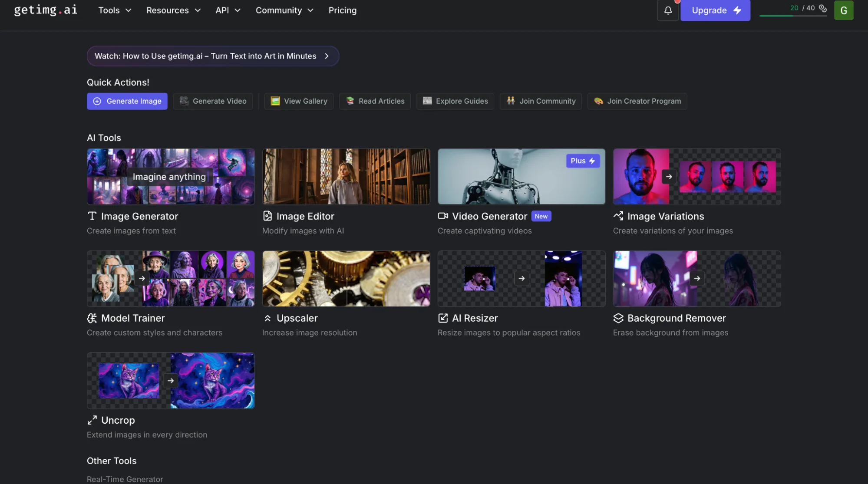This screenshot has height=484, width=868.
Task: Open Explore Guides quick action
Action: point(455,101)
